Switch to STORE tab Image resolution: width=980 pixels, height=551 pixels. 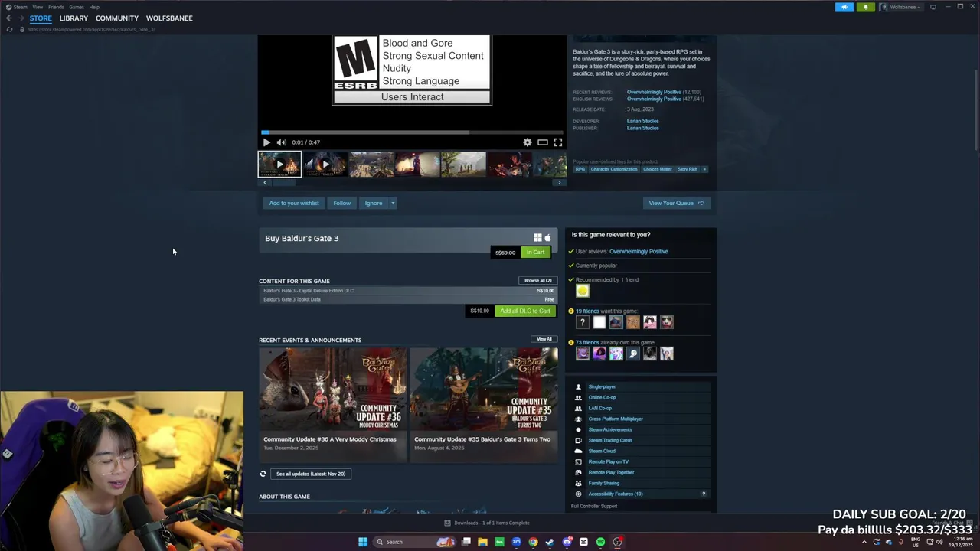pyautogui.click(x=41, y=18)
